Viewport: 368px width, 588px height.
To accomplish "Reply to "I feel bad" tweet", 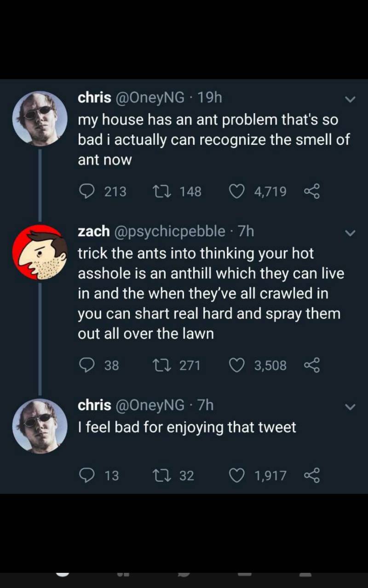I will pyautogui.click(x=87, y=475).
